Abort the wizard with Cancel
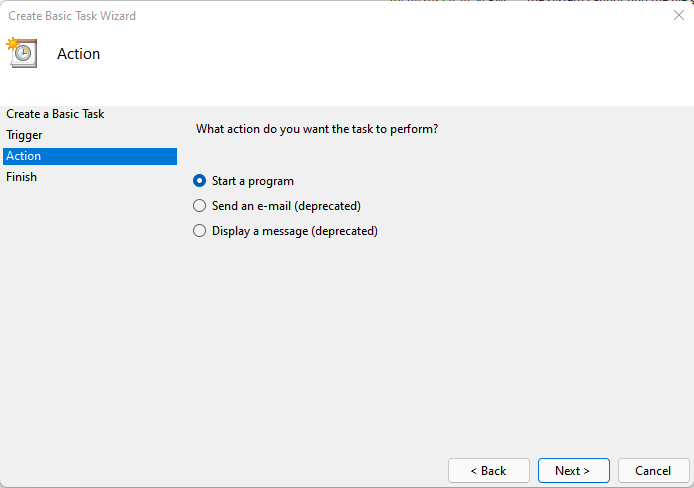Screen dimensions: 694x488 tap(653, 470)
